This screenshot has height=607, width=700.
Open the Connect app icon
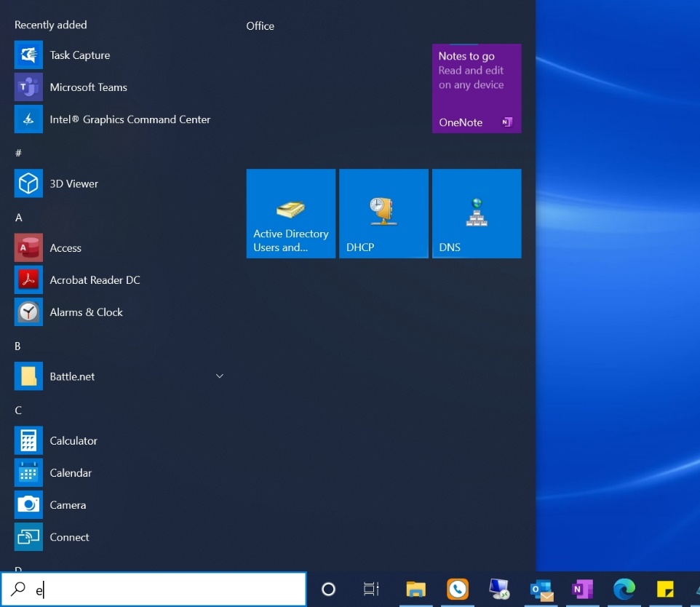[28, 537]
